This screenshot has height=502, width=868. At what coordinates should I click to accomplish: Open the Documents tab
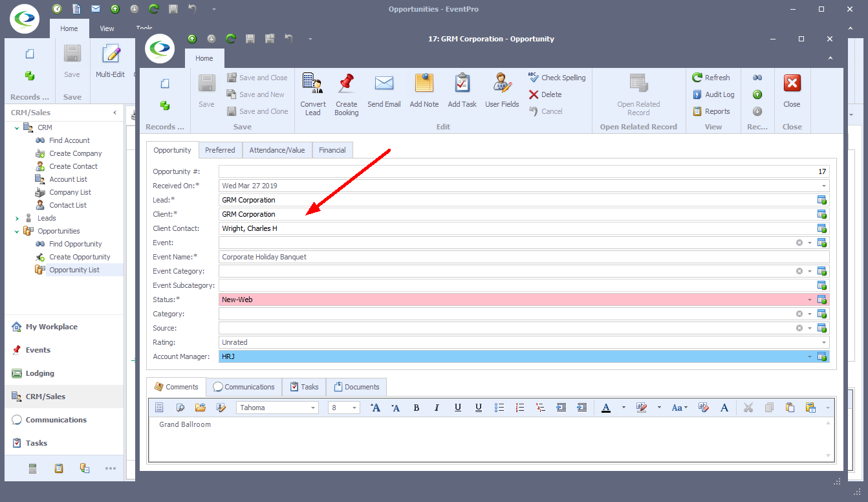(x=356, y=387)
